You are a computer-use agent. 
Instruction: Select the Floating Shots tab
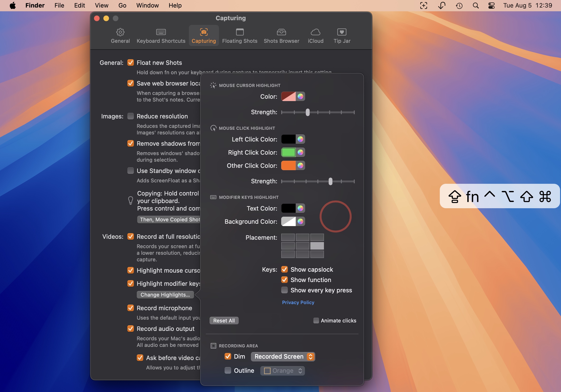point(239,36)
